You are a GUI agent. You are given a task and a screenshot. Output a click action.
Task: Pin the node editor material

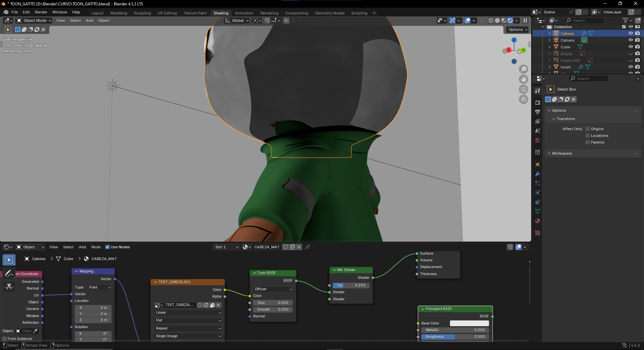tap(307, 247)
